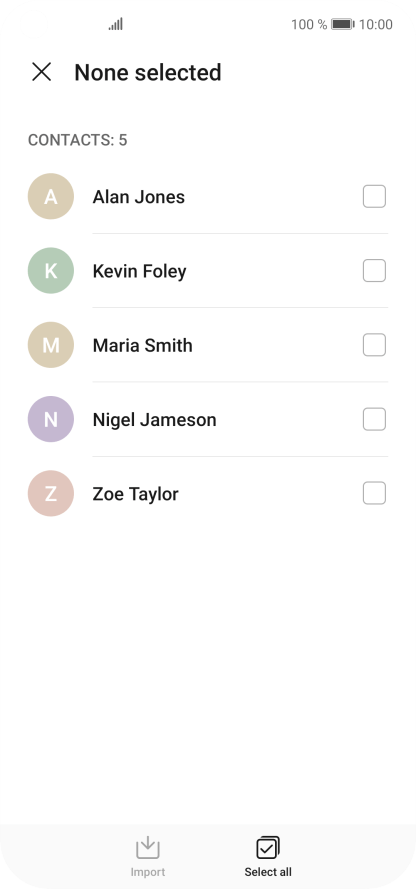Tap Kevin Foley green avatar K
The height and width of the screenshot is (889, 416).
pyautogui.click(x=51, y=270)
